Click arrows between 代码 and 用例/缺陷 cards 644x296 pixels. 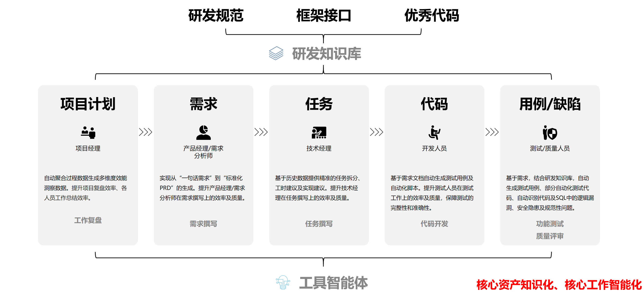pyautogui.click(x=492, y=132)
